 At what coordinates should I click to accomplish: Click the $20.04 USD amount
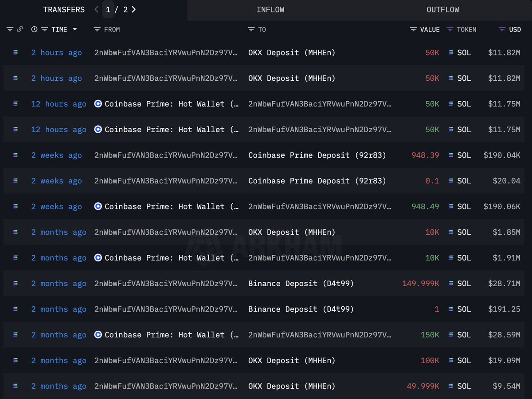pos(506,181)
